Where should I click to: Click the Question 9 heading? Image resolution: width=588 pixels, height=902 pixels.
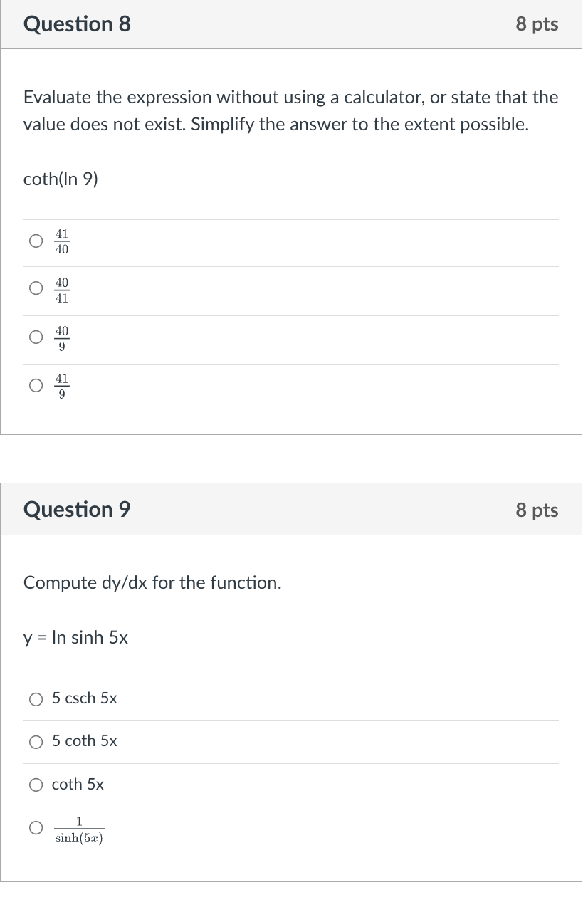tap(75, 509)
